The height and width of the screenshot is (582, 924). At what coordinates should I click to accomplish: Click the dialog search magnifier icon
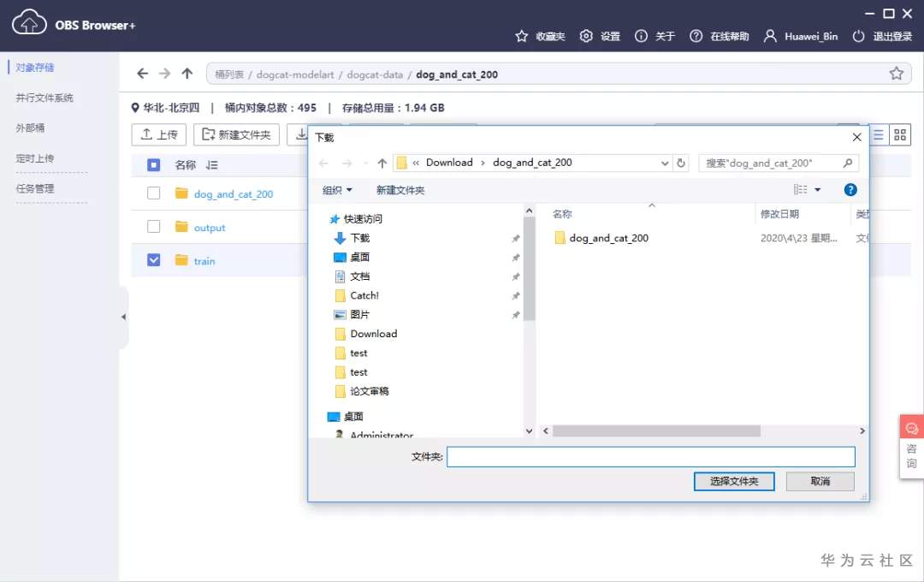847,163
